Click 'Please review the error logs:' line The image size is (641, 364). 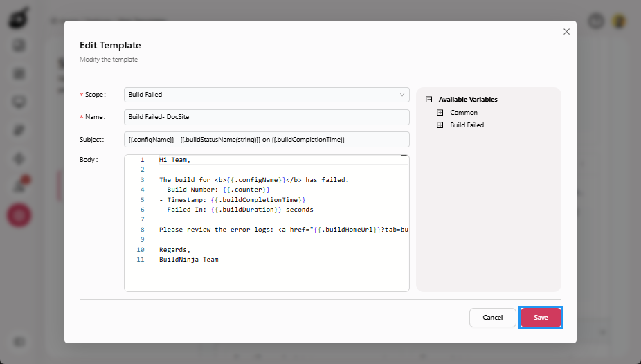click(x=284, y=230)
